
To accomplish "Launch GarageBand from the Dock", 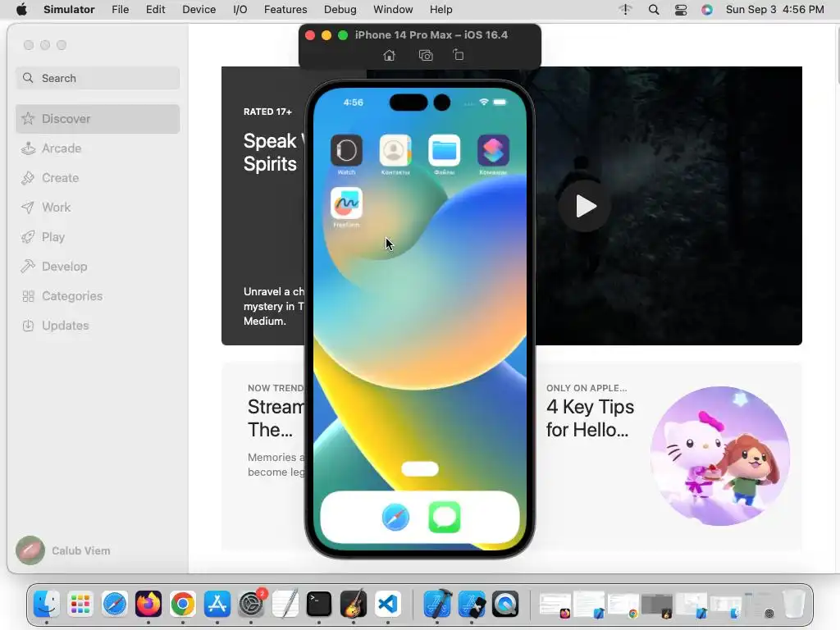I will [353, 605].
